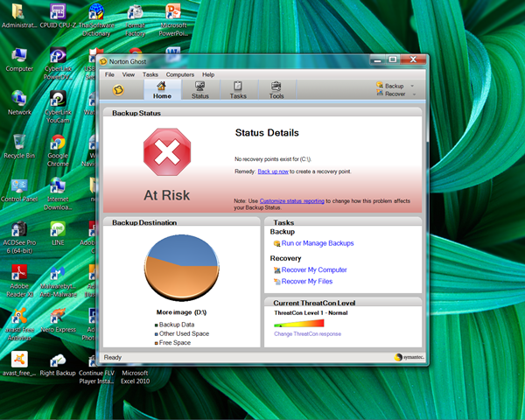Select the LINE desktop icon
Screen dimensions: 525x420
pos(58,233)
